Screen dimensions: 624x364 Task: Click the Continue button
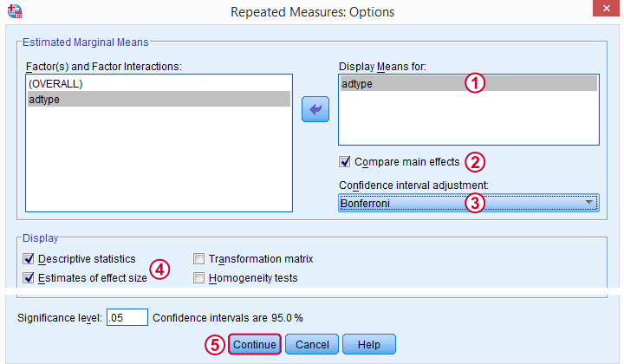tap(255, 345)
